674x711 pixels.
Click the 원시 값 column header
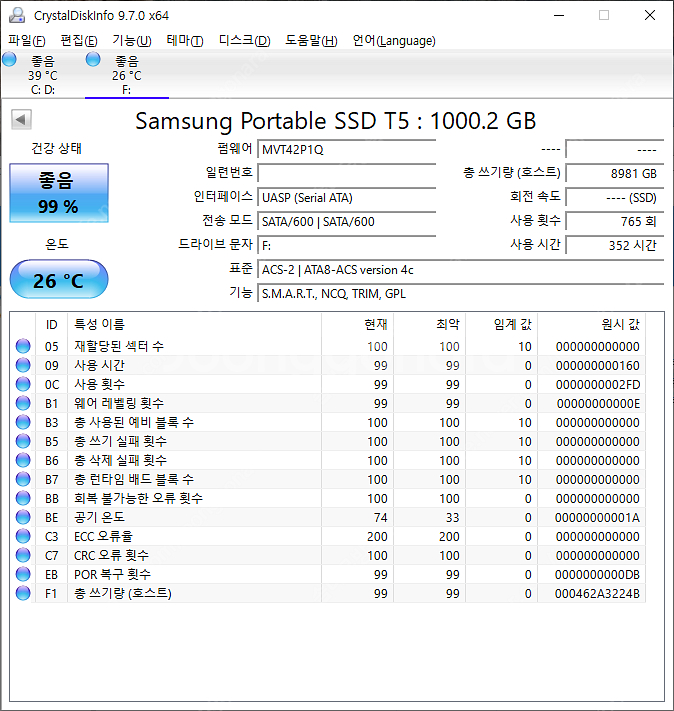(591, 324)
